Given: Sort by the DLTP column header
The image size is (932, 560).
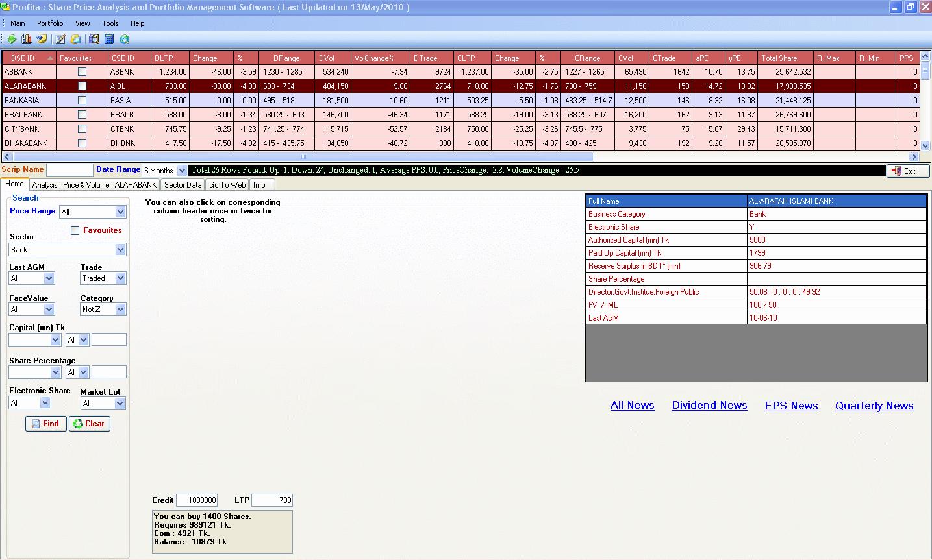Looking at the screenshot, I should point(170,58).
